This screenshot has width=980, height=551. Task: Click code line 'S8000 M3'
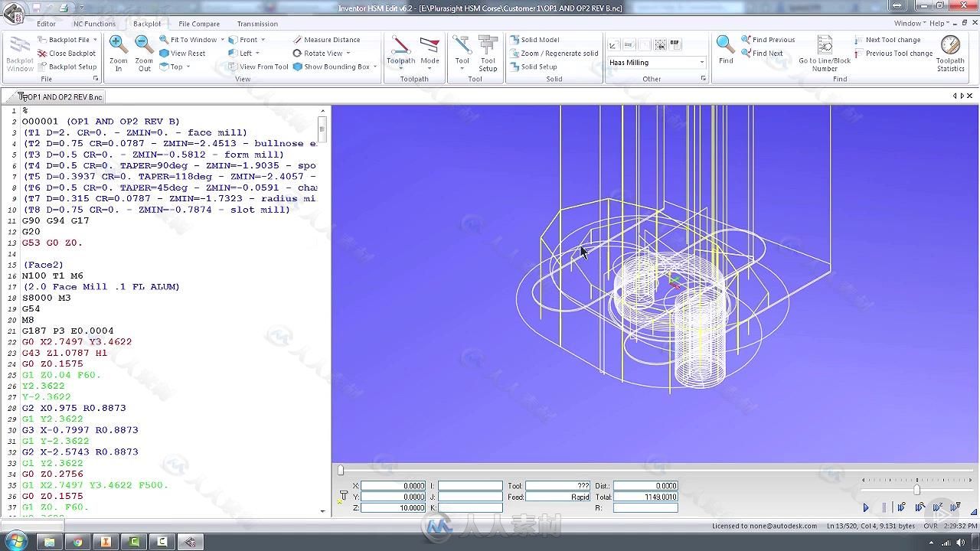[46, 298]
